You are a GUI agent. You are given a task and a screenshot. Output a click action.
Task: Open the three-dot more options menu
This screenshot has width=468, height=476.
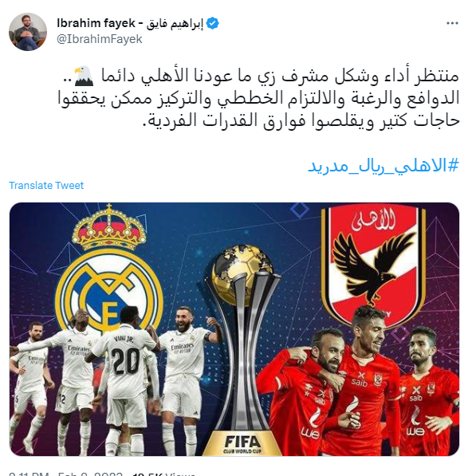point(452,23)
